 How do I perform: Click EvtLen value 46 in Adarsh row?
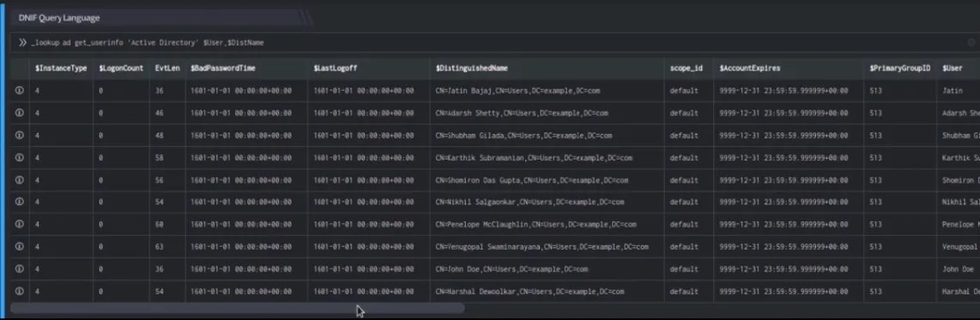tap(160, 113)
